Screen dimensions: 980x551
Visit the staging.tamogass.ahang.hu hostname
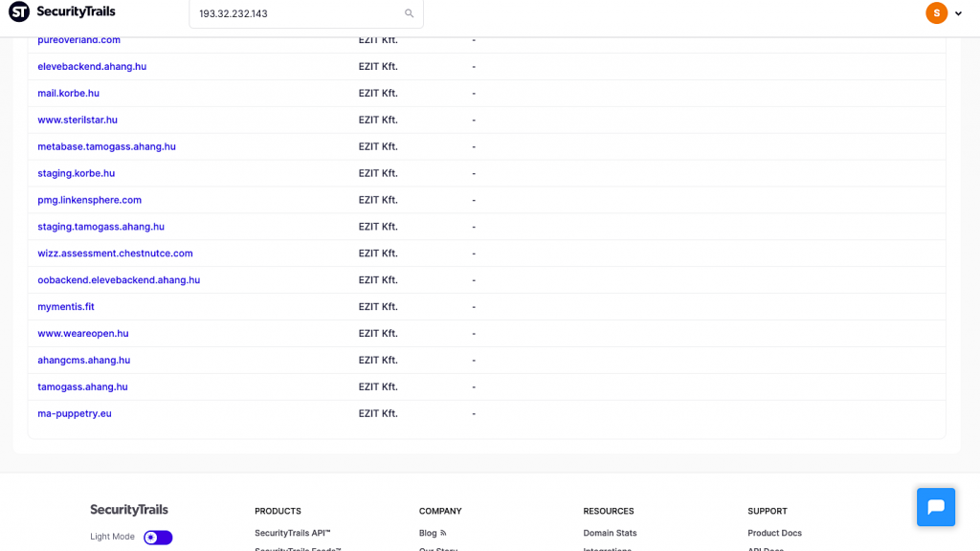(100, 227)
